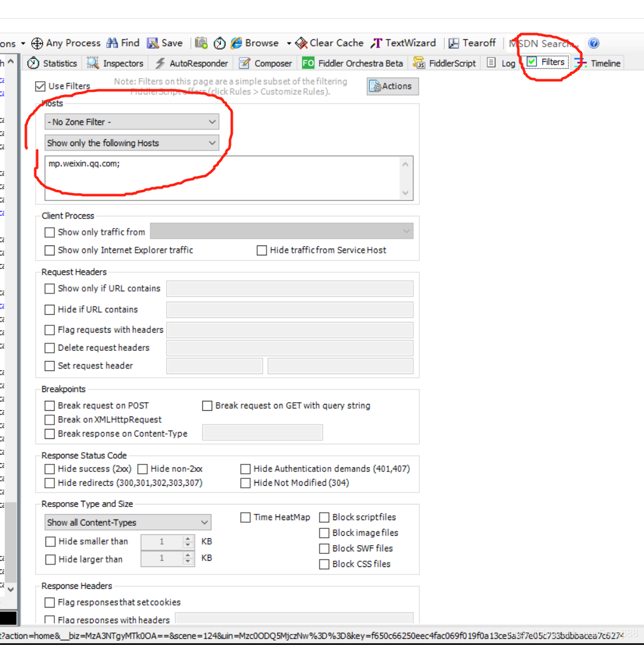Toggle the Use Filters checkbox
644x645 pixels.
(41, 86)
